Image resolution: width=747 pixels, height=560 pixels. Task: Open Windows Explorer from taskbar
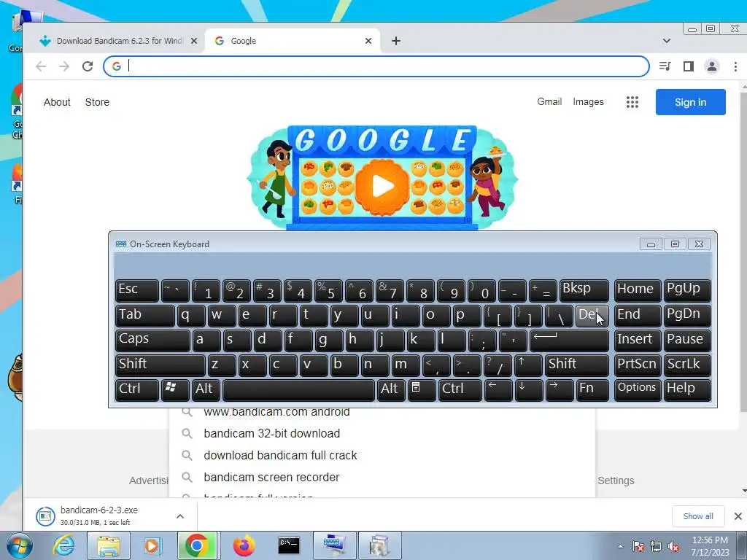click(x=109, y=545)
